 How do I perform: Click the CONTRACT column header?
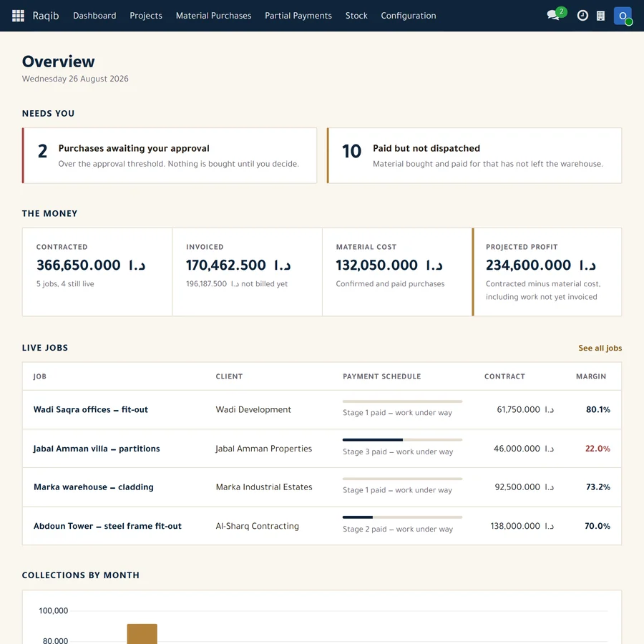coord(504,376)
